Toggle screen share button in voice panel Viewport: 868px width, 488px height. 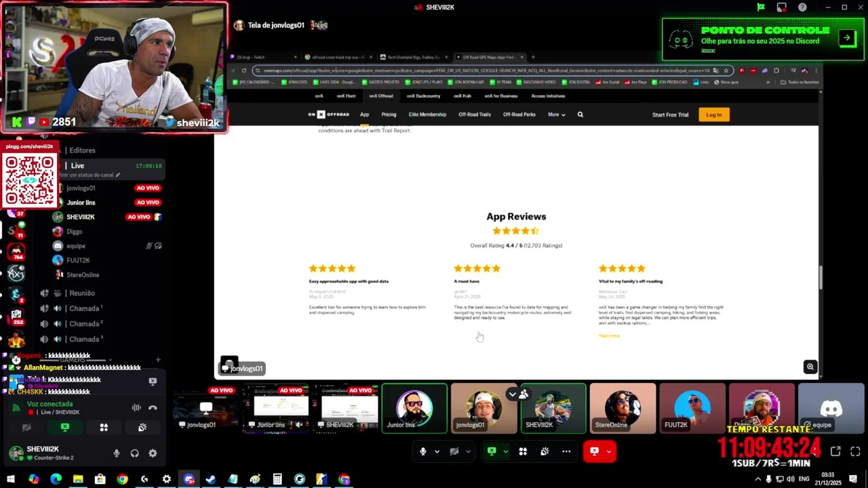[65, 428]
